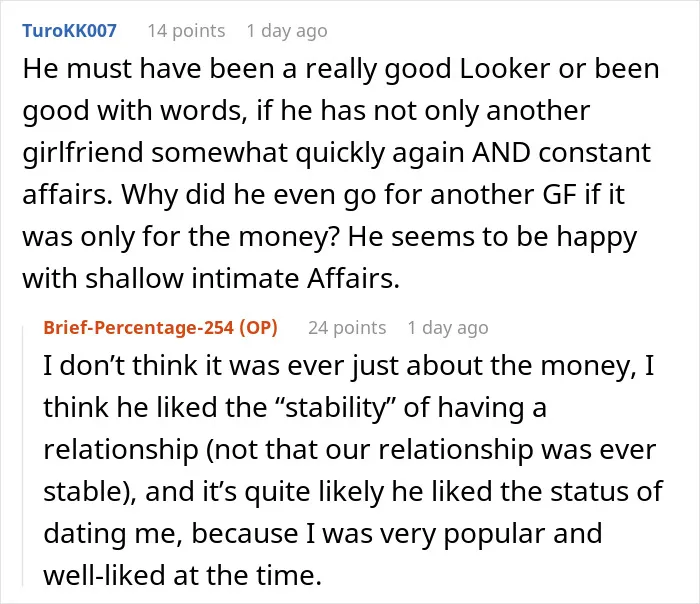Click the (OP) tag beside Brief-Percentage-254

tap(258, 328)
